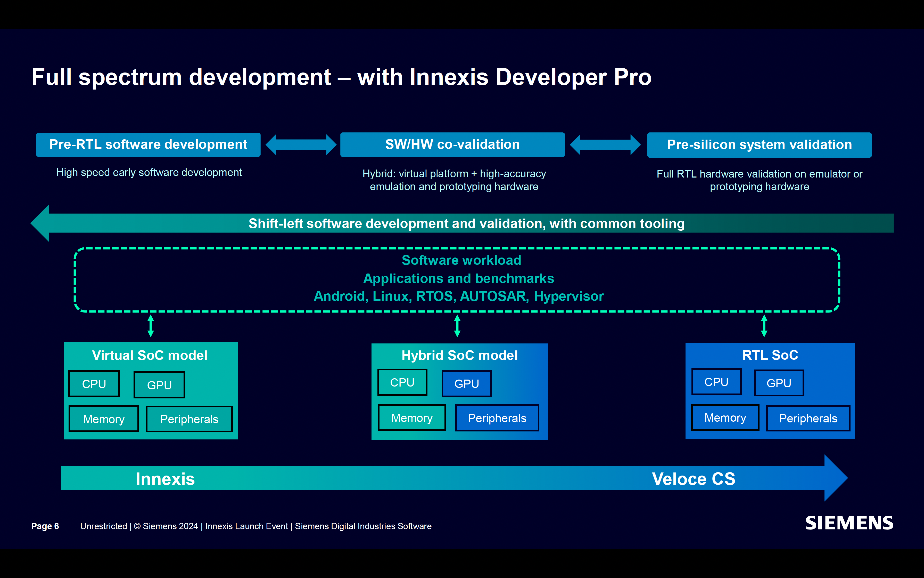Viewport: 924px width, 578px height.
Task: Select the CPU block in Virtual SoC model
Action: pyautogui.click(x=94, y=384)
